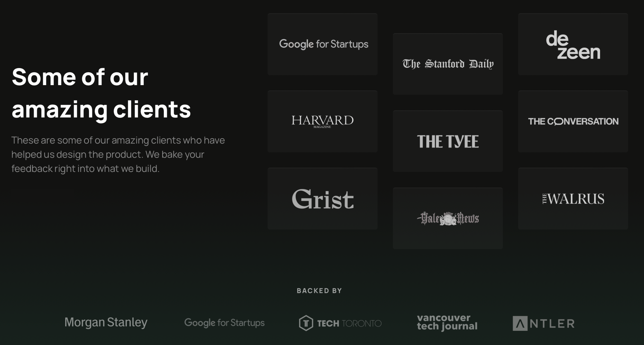Click the Tech Toronto hexagon icon
The width and height of the screenshot is (644, 345).
(306, 323)
